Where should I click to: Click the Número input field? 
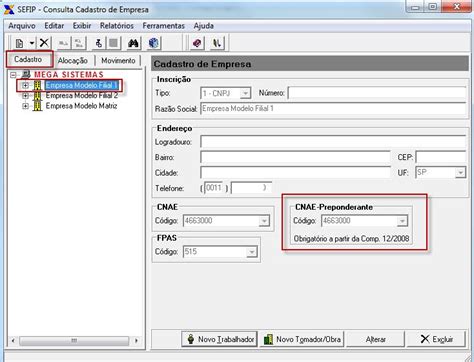377,93
